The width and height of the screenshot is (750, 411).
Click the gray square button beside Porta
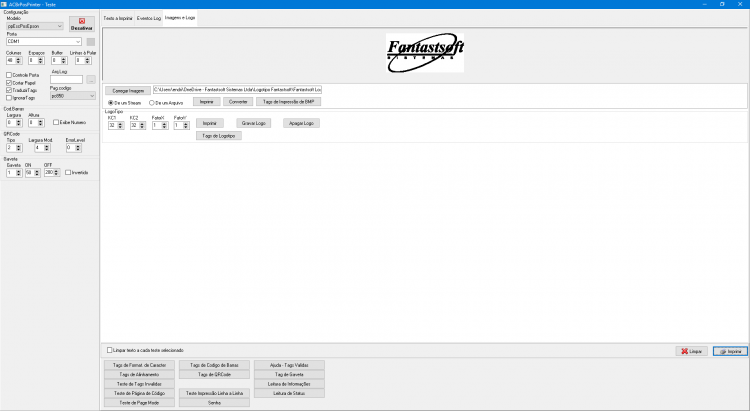point(91,42)
